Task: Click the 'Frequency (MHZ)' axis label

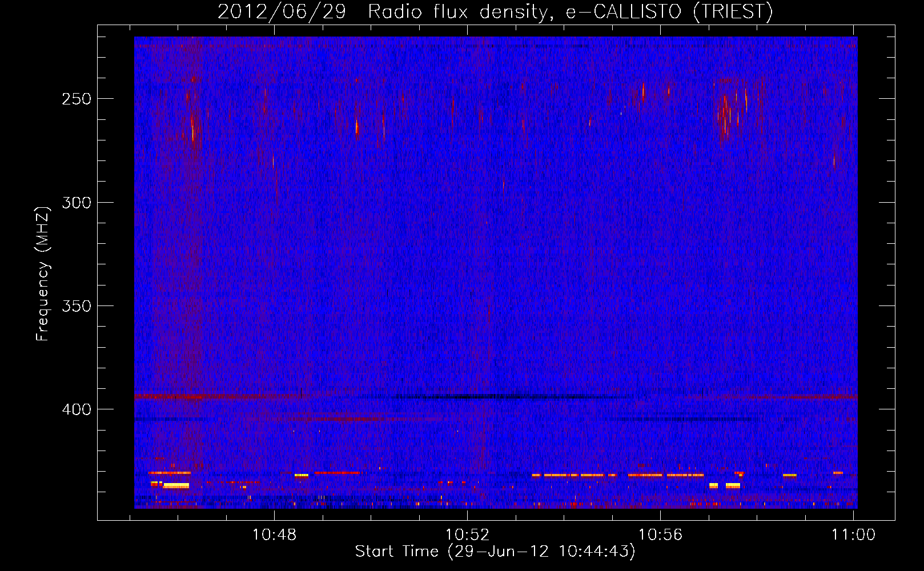Action: tap(43, 274)
